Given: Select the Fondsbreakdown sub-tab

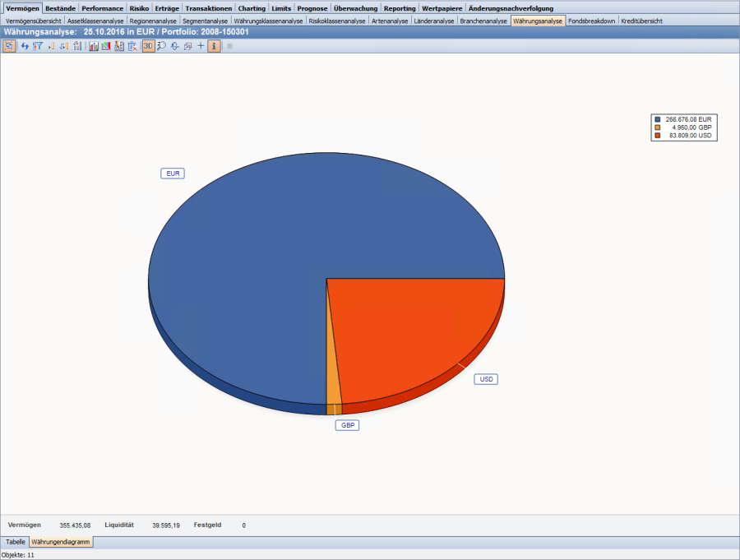Looking at the screenshot, I should 591,21.
